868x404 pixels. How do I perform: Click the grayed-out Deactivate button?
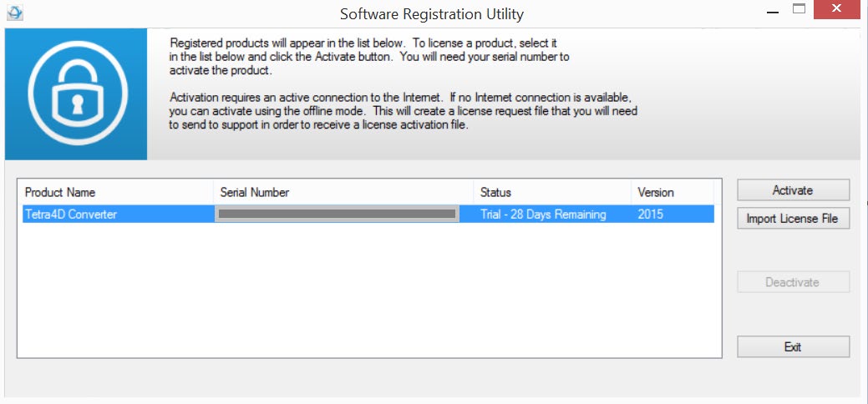(x=793, y=281)
